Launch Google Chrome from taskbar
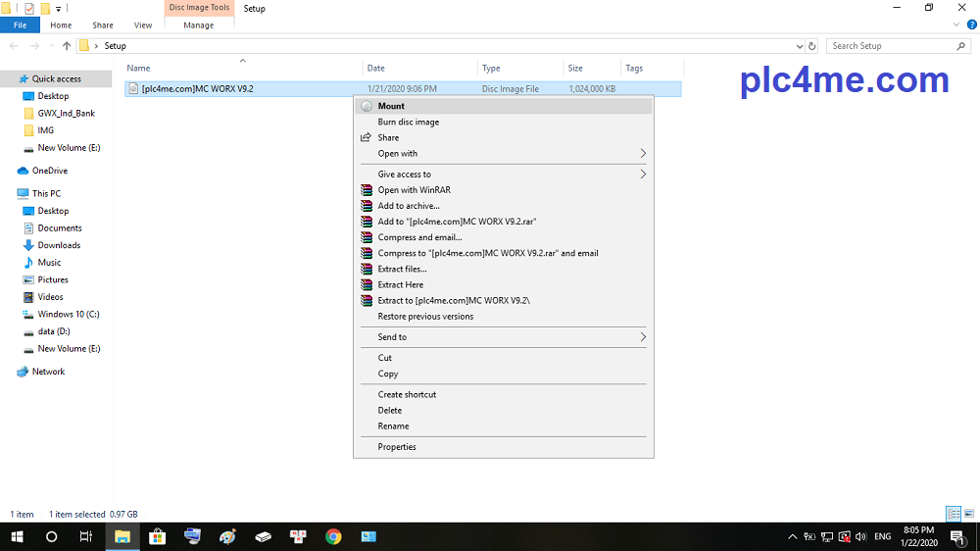This screenshot has height=551, width=980. click(333, 536)
